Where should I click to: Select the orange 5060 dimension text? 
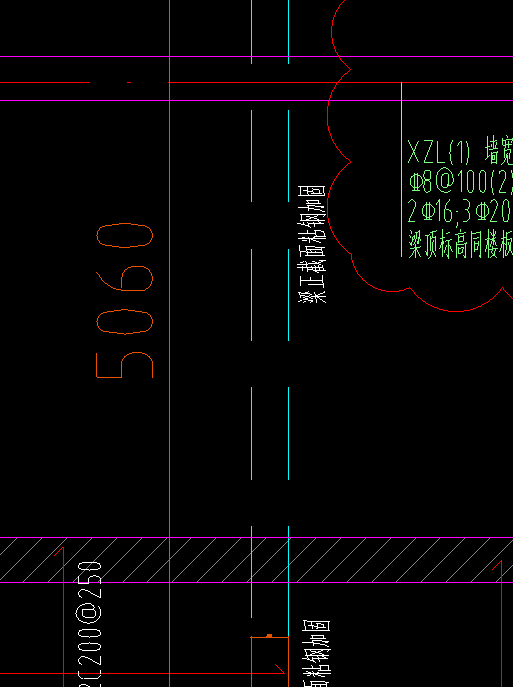pyautogui.click(x=124, y=301)
